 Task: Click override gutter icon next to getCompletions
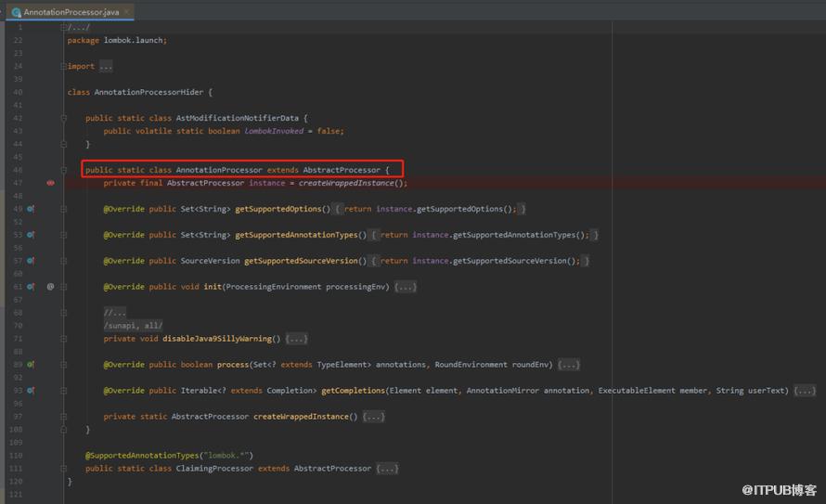coord(31,391)
